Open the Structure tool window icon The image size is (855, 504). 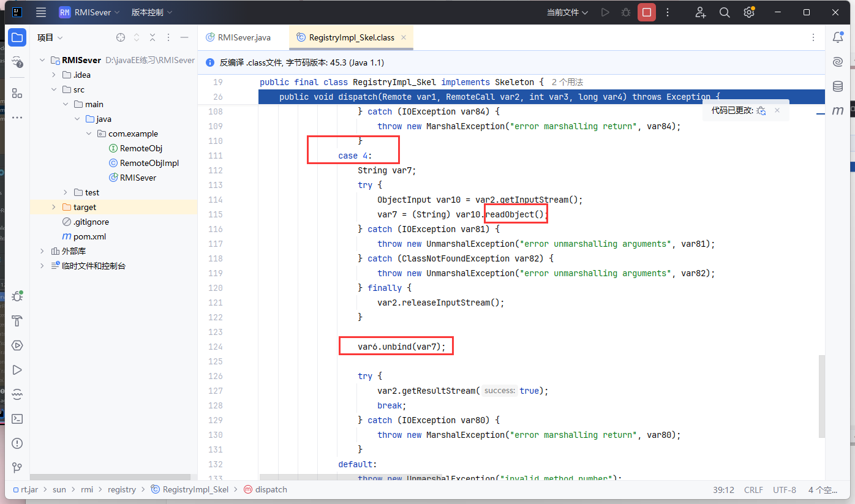[17, 93]
